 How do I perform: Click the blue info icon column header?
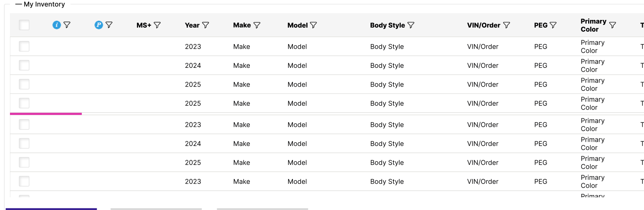tap(57, 25)
